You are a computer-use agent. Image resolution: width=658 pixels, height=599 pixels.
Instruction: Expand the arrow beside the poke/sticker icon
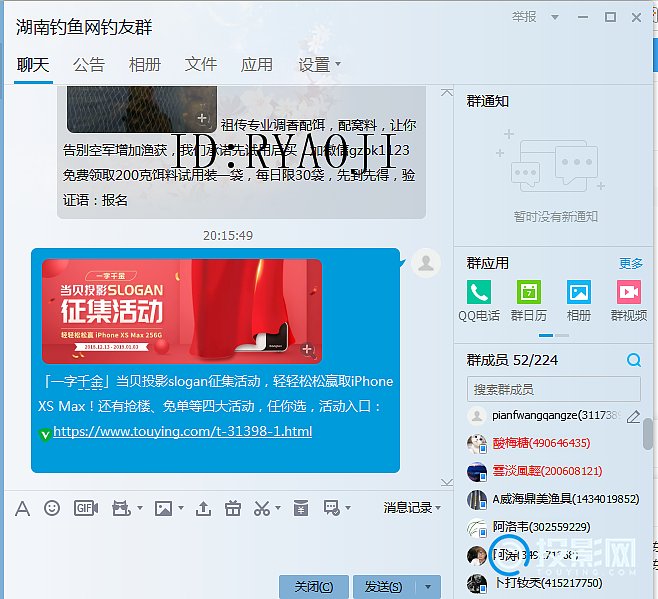(140, 508)
